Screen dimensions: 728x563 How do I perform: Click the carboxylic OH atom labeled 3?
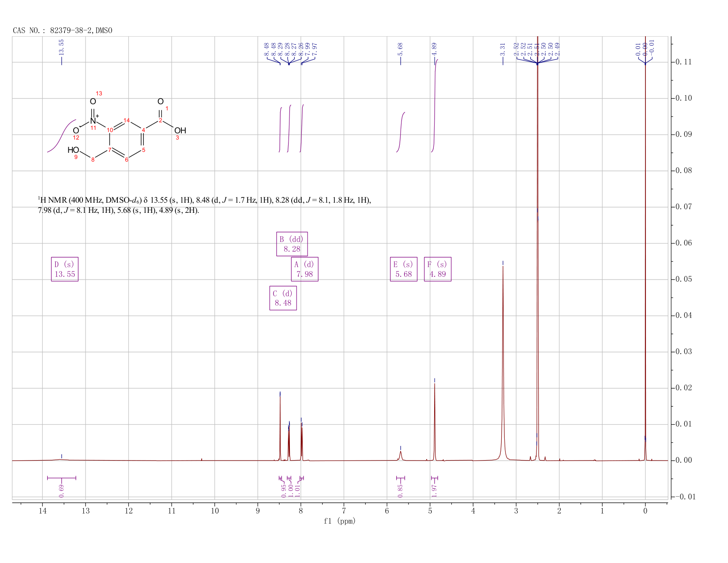[x=180, y=131]
